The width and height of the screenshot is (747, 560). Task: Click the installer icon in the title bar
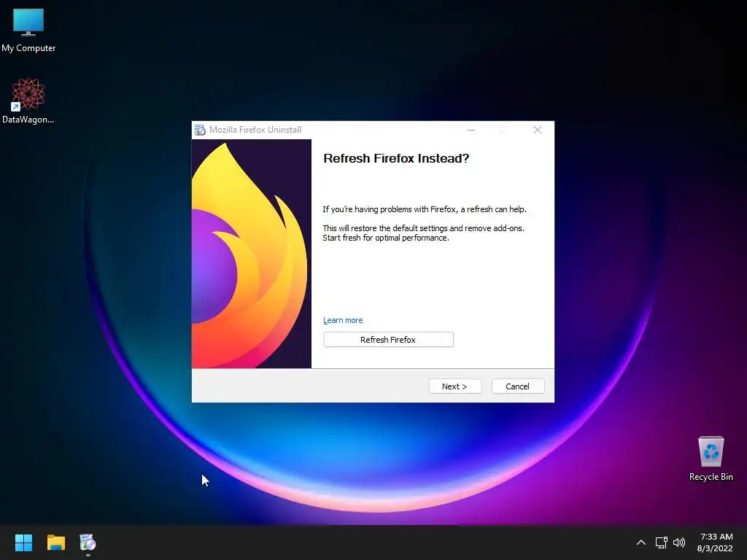click(x=200, y=130)
